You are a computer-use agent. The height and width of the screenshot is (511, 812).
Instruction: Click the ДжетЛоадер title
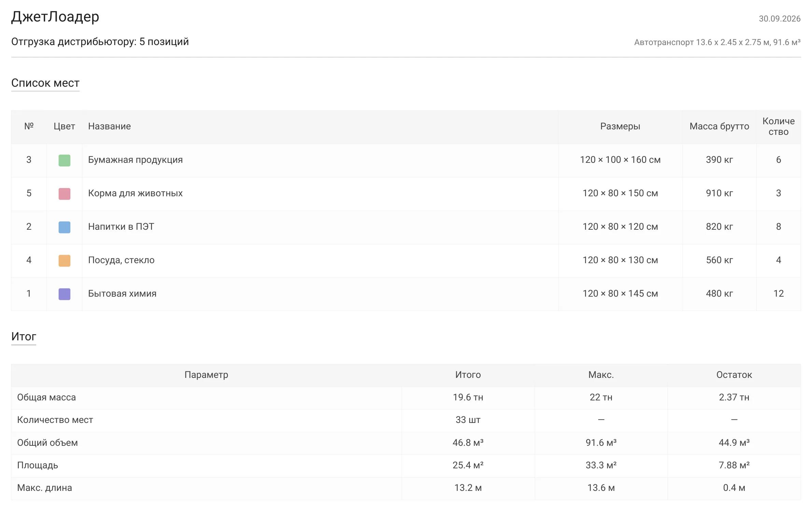(55, 16)
